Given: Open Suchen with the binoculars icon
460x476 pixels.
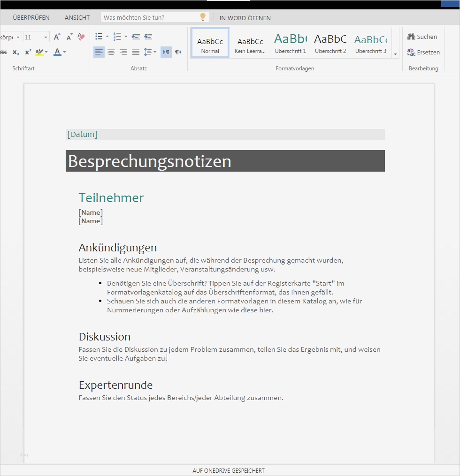Looking at the screenshot, I should [411, 37].
